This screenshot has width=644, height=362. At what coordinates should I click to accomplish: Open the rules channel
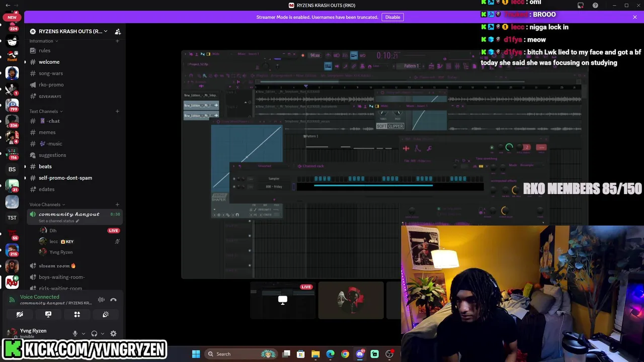(x=74, y=50)
